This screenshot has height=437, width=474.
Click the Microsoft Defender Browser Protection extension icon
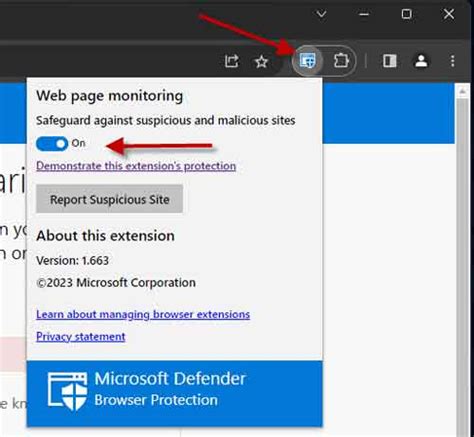coord(307,61)
